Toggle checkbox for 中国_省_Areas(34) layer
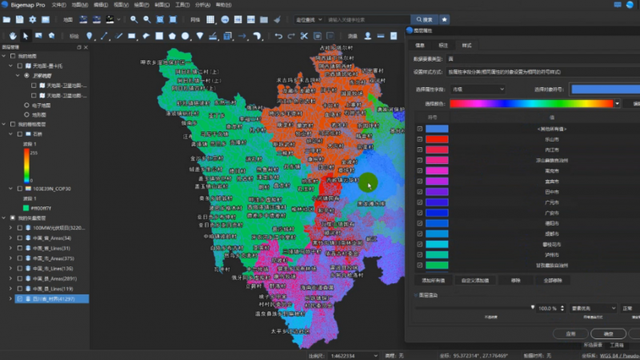 click(20, 238)
